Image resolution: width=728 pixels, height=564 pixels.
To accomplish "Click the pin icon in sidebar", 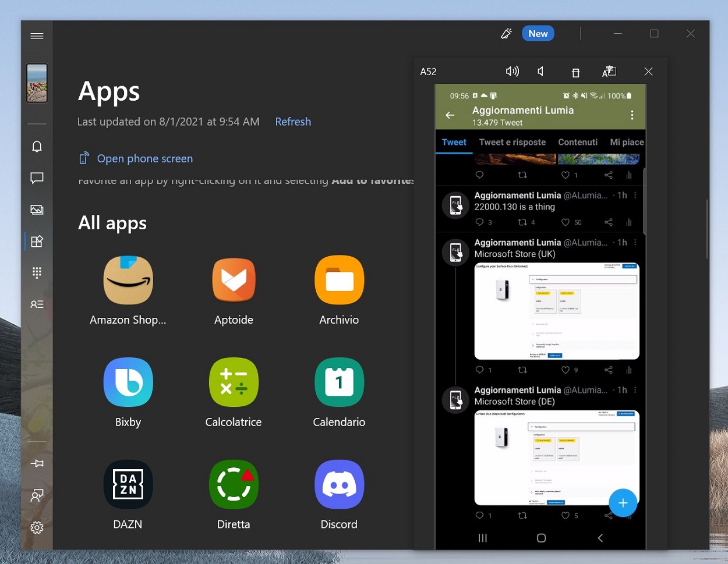I will click(37, 463).
